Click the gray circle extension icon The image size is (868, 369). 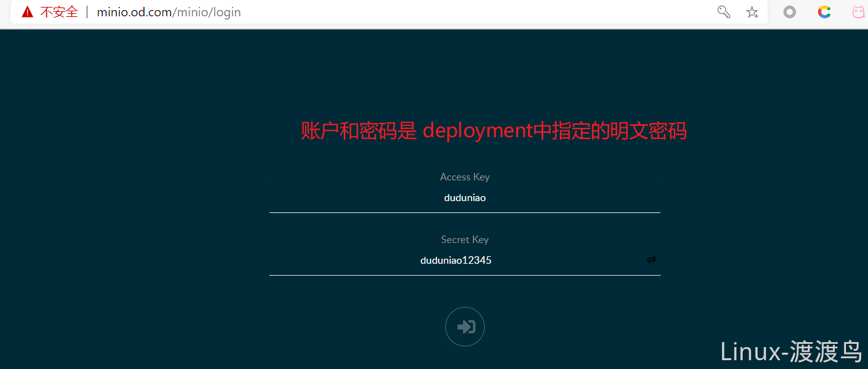790,12
